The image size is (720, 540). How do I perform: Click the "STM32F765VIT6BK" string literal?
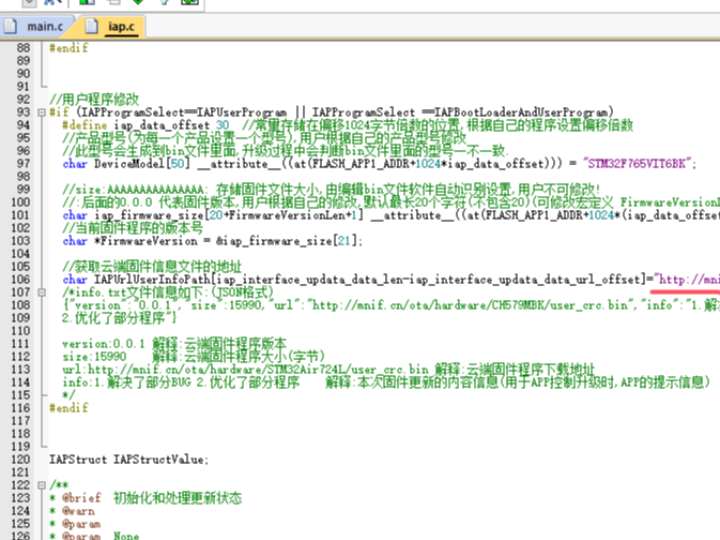[x=639, y=164]
